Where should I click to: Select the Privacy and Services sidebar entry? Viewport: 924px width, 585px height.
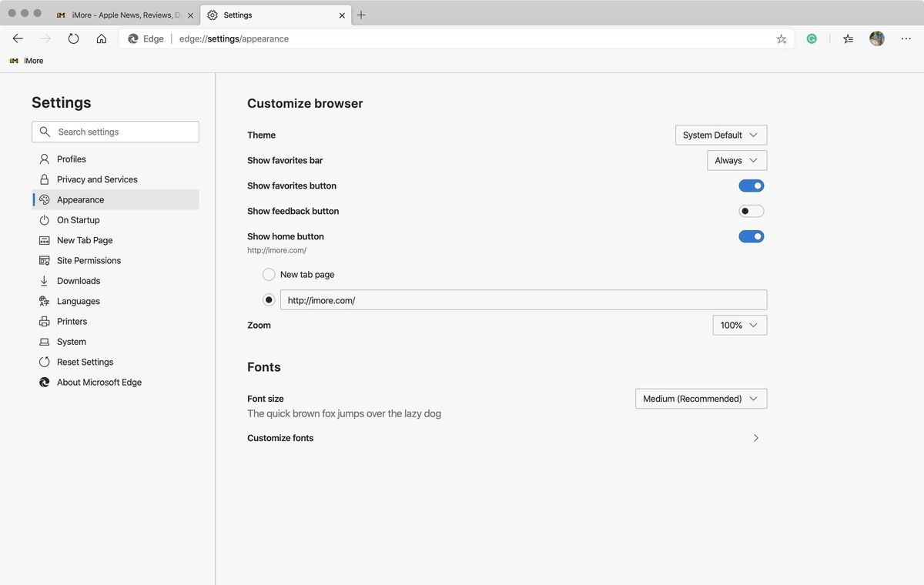point(97,179)
